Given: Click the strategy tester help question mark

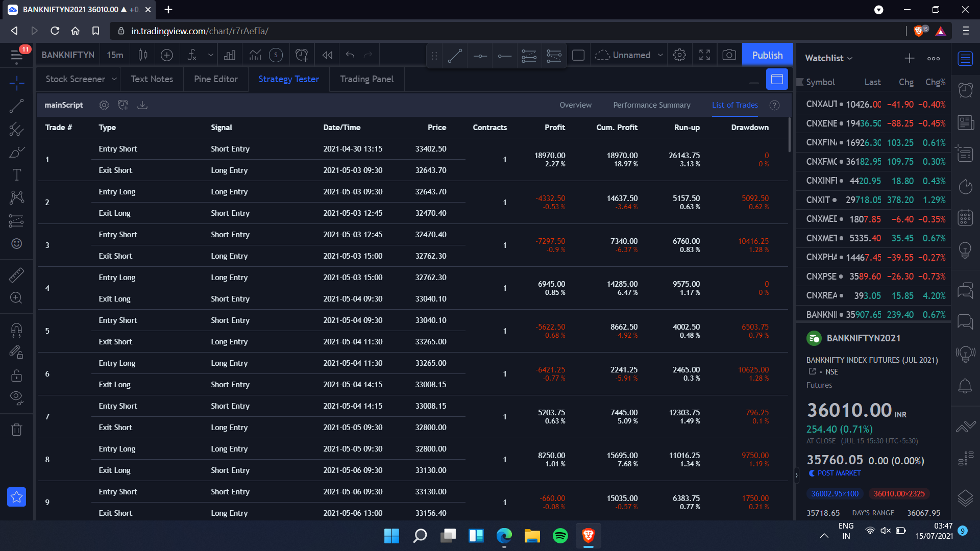Looking at the screenshot, I should 774,105.
